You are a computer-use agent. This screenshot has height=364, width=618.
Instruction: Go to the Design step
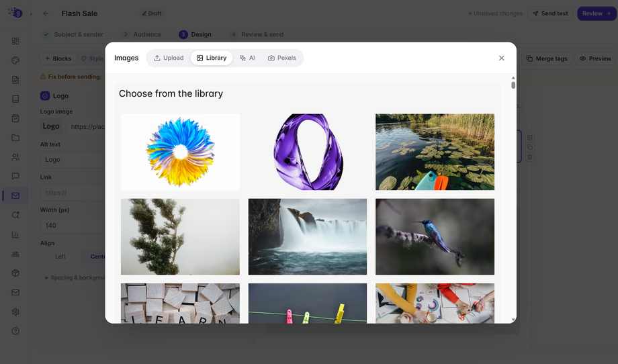click(195, 34)
